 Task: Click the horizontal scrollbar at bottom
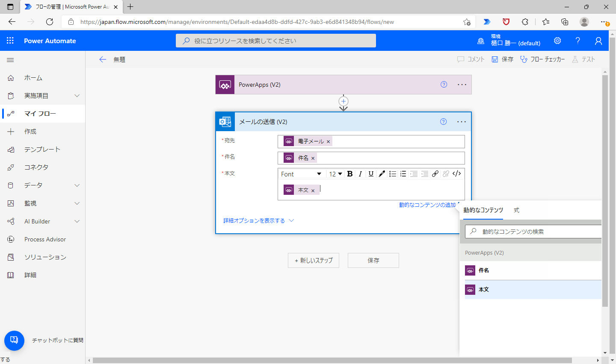pyautogui.click(x=332, y=360)
